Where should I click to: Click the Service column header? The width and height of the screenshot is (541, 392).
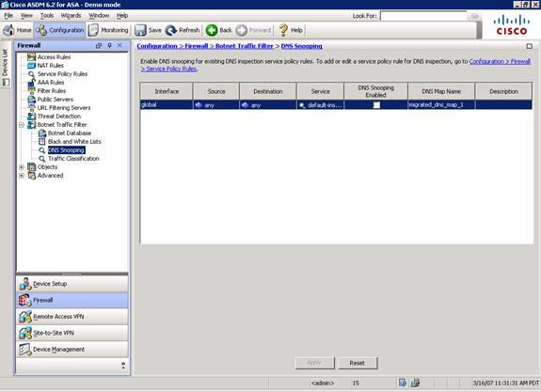coord(320,91)
